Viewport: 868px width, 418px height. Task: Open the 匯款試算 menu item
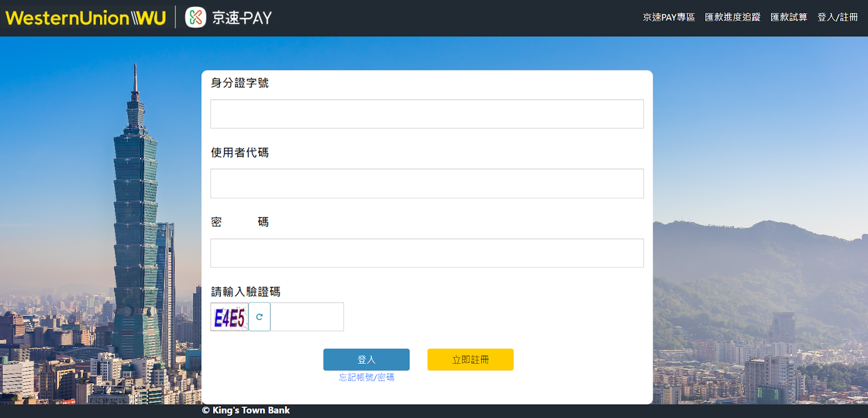(789, 17)
